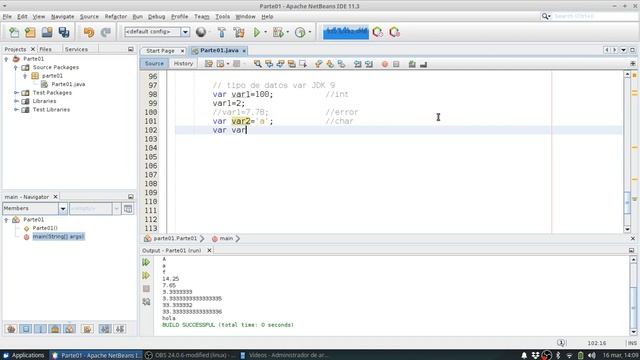The width and height of the screenshot is (640, 360).
Task: Open the Run Project dropdown arrow
Action: (x=266, y=32)
